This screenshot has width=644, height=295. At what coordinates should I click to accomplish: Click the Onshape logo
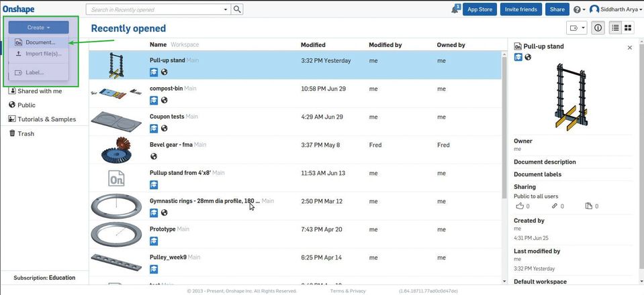18,9
